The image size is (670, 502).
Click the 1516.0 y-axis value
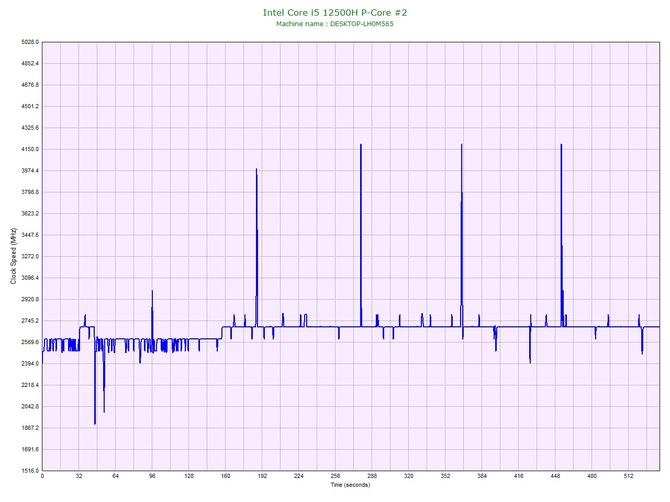(x=30, y=471)
